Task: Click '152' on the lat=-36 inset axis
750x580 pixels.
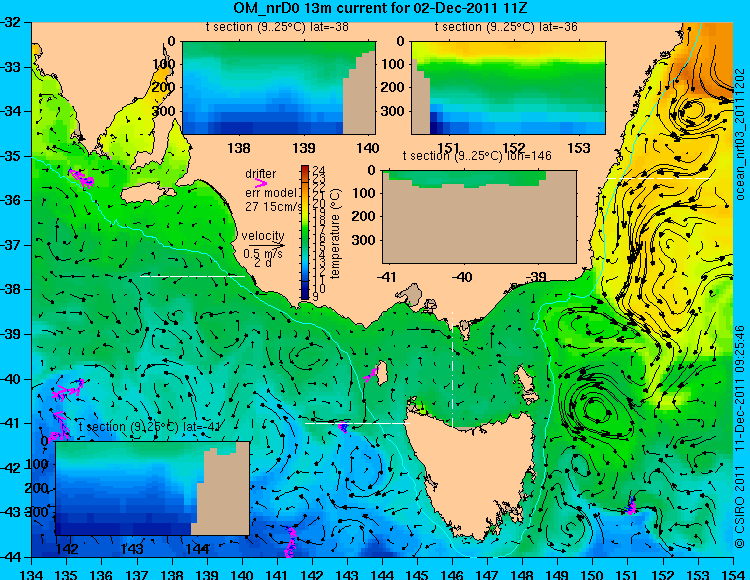Action: pyautogui.click(x=514, y=148)
